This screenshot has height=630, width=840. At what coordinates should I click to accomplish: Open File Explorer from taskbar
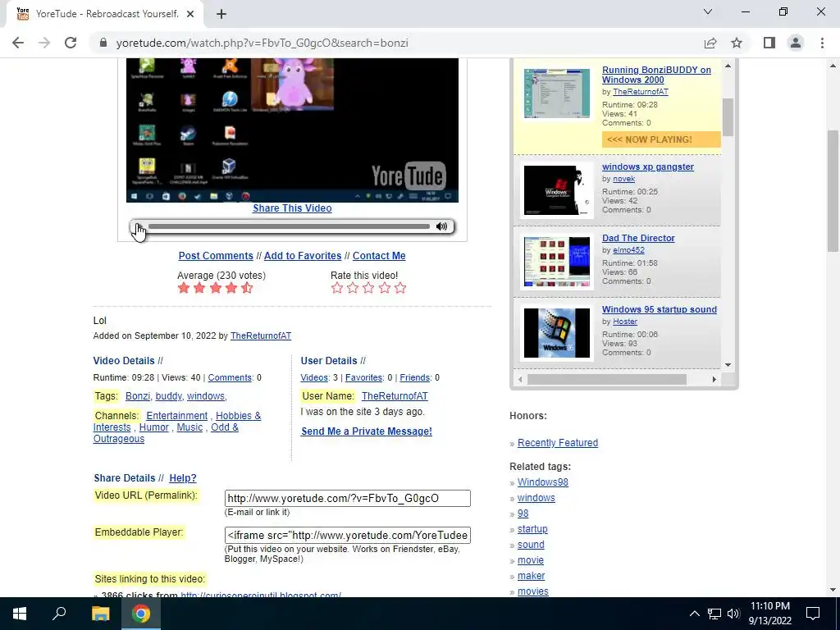click(x=100, y=614)
